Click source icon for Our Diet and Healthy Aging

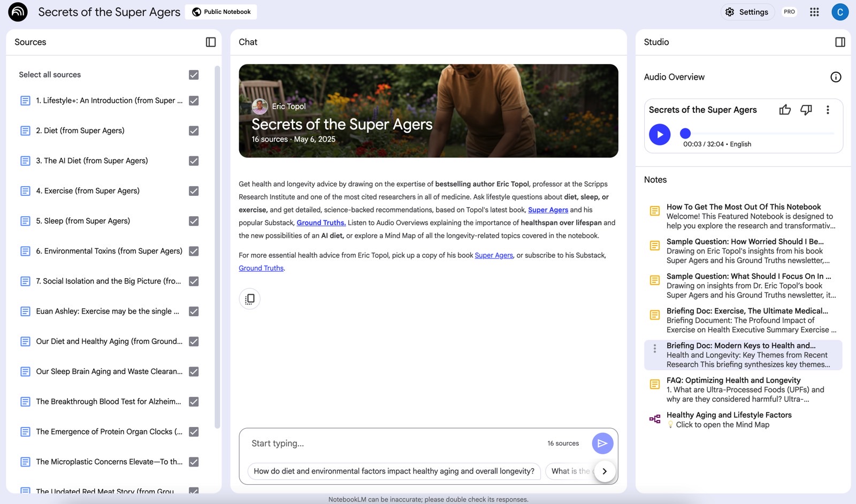[25, 341]
